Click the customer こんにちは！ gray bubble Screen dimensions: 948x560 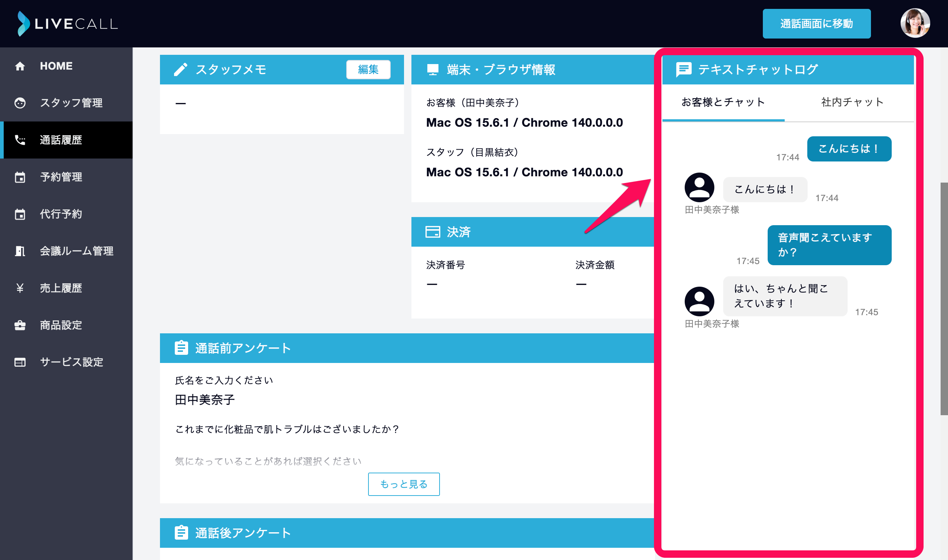point(765,189)
